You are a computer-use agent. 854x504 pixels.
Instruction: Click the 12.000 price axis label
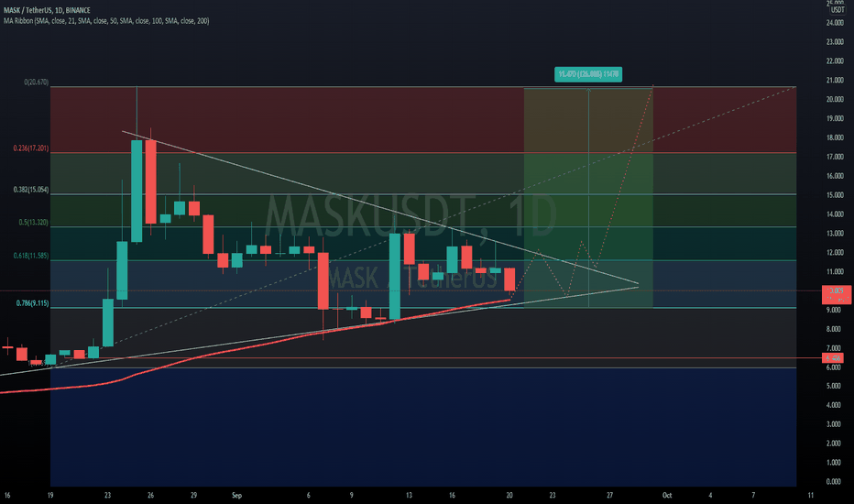(835, 252)
